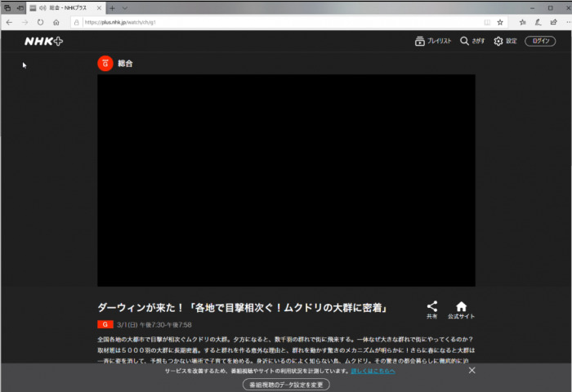Expand the tab preview dropdown
Screen dimensions: 572x392
point(125,7)
